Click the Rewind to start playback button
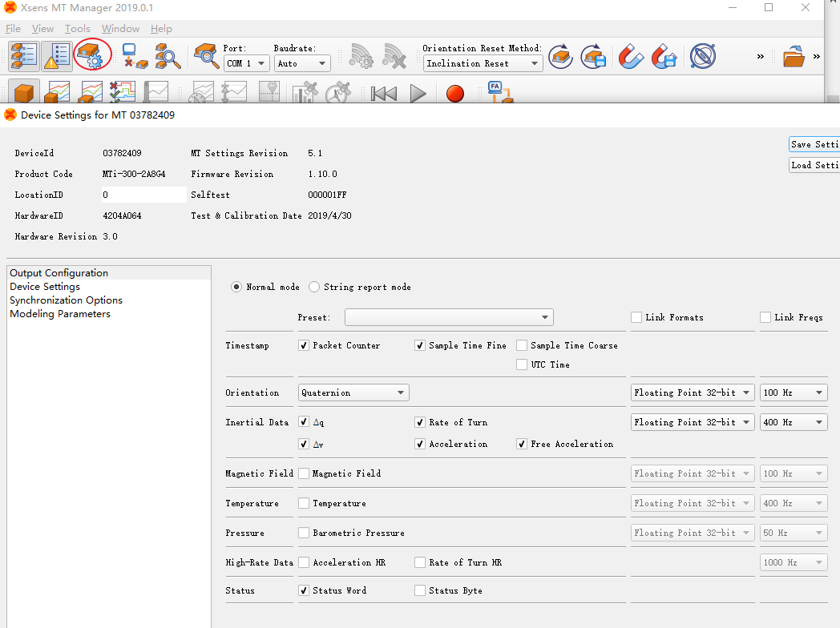 384,94
